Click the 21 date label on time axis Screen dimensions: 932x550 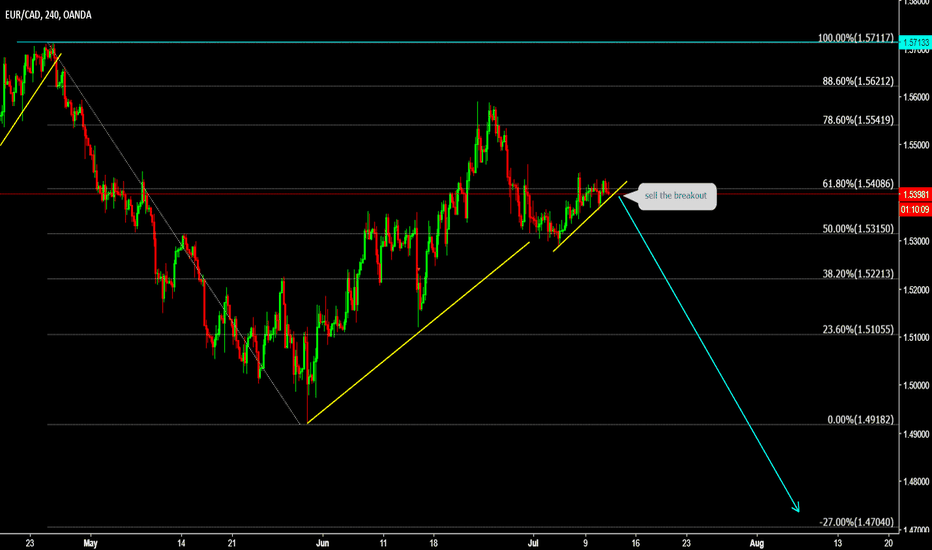click(232, 543)
